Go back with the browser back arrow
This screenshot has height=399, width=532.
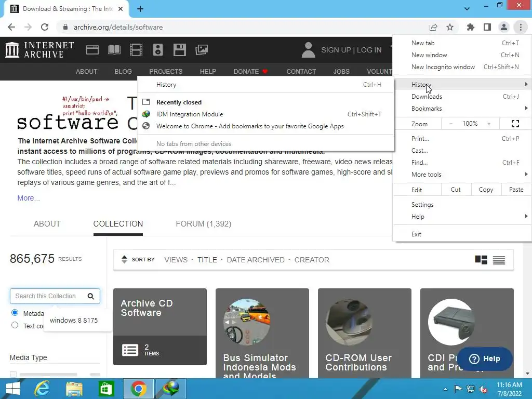[11, 27]
